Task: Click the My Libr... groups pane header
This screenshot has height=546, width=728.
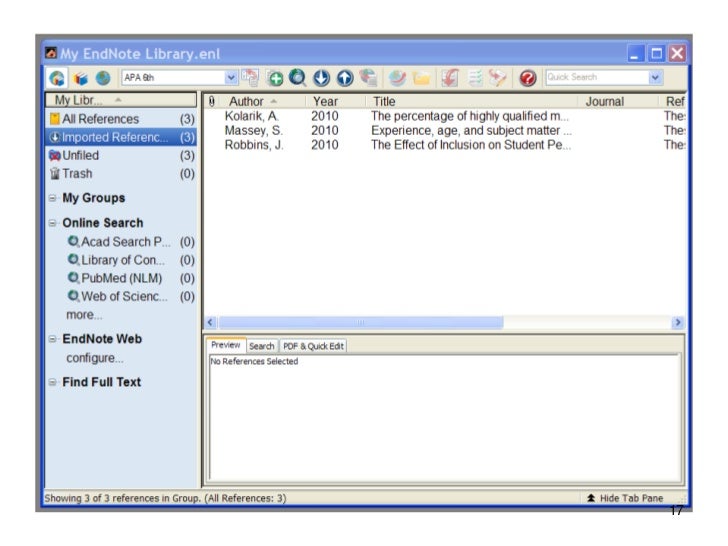Action: point(121,100)
